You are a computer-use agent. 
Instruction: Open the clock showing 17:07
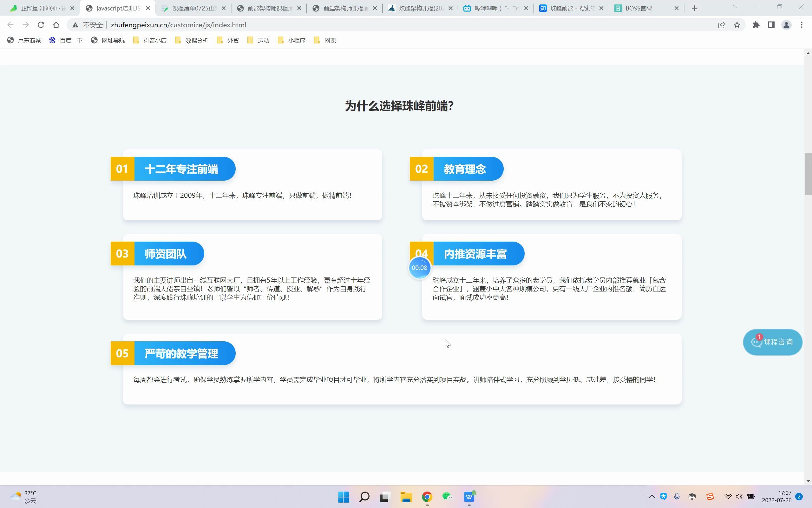click(x=776, y=497)
